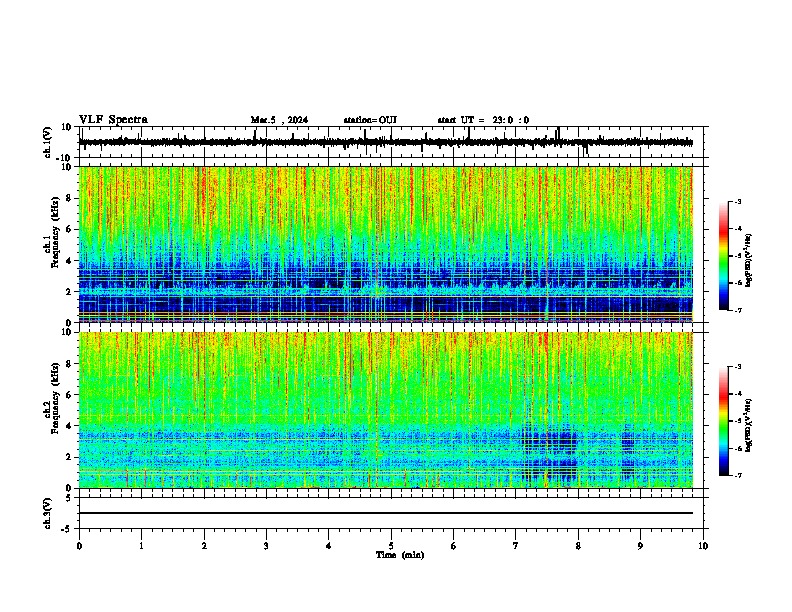Click the "5" tick on the time axis
Image resolution: width=792 pixels, height=612 pixels.
click(391, 546)
